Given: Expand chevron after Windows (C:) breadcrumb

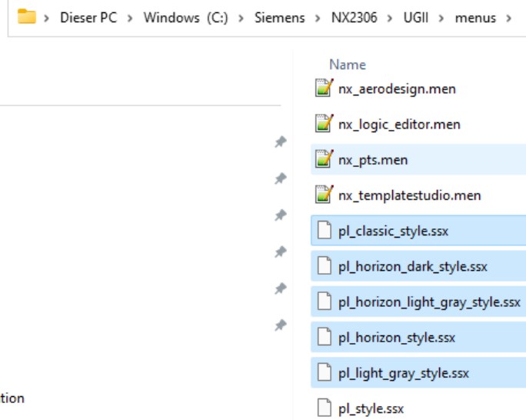Looking at the screenshot, I should (241, 18).
